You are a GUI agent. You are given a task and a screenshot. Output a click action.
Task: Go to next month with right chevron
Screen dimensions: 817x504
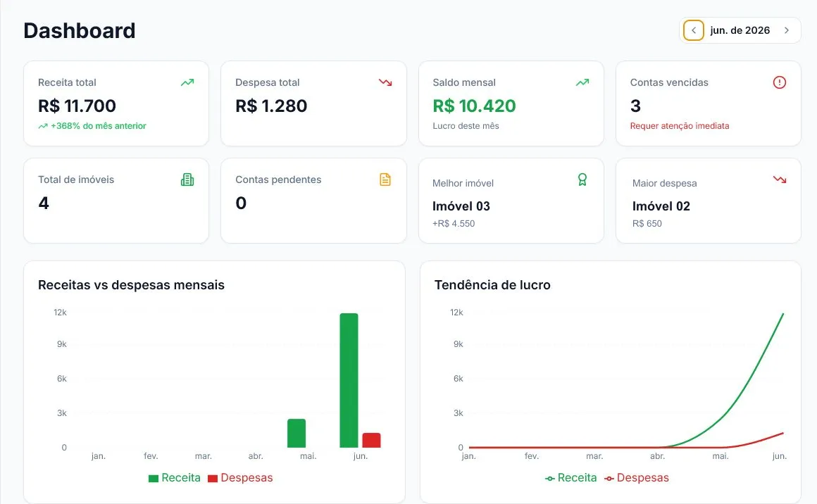click(x=786, y=30)
